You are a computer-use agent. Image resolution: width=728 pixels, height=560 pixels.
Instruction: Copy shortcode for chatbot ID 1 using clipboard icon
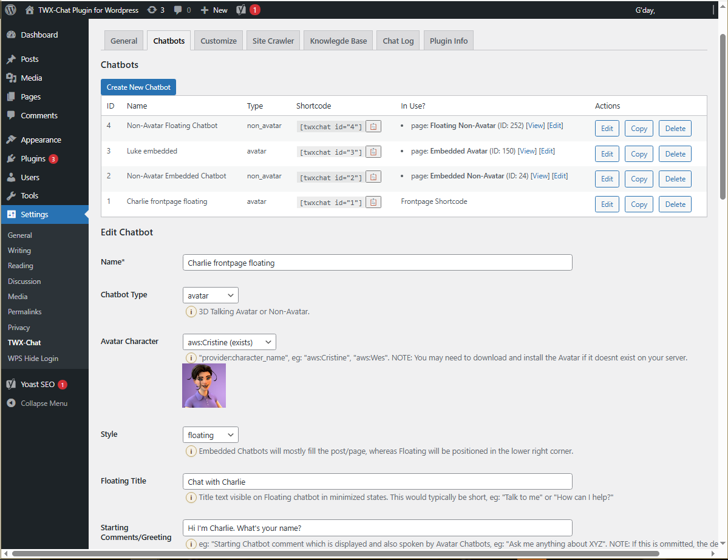(373, 202)
